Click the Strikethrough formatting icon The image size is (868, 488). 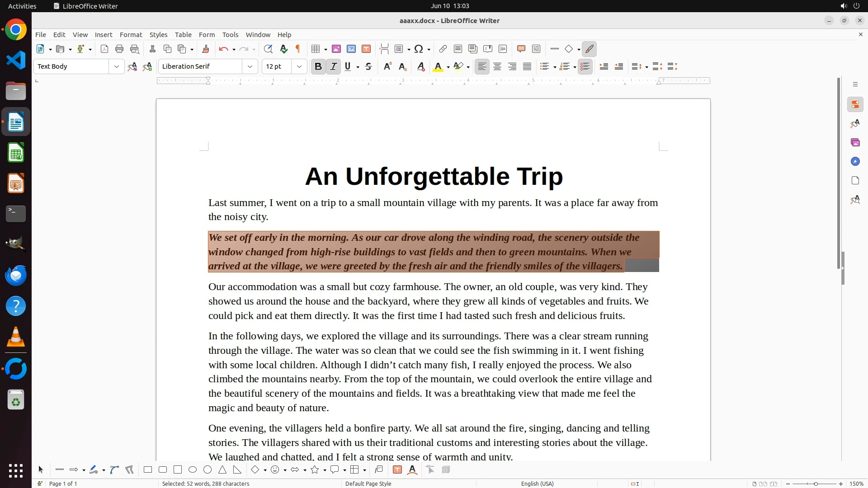tap(368, 66)
